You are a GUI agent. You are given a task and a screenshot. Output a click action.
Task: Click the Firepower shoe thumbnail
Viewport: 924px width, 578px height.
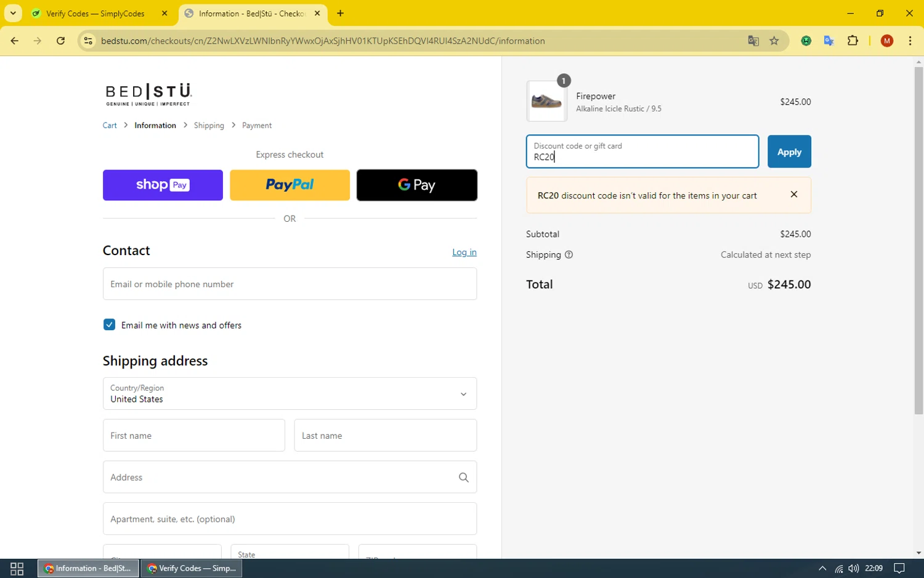click(547, 101)
